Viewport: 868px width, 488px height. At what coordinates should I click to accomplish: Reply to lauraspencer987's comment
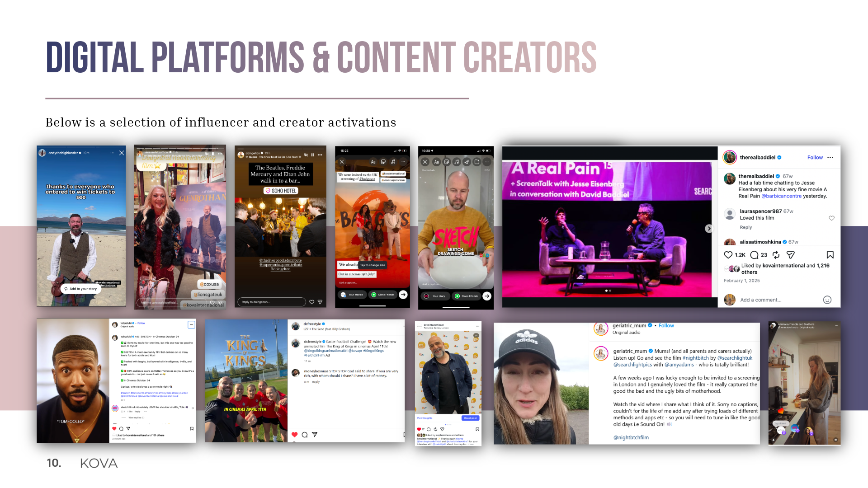[x=746, y=227]
